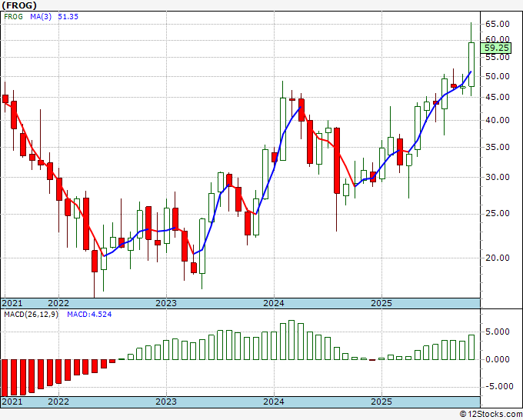Image resolution: width=523 pixels, height=420 pixels.
Task: Click the 59.25 current price tag
Action: pos(496,48)
